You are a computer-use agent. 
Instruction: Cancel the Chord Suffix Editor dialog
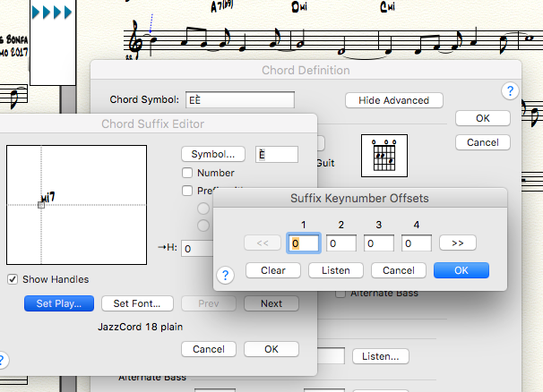pos(208,349)
